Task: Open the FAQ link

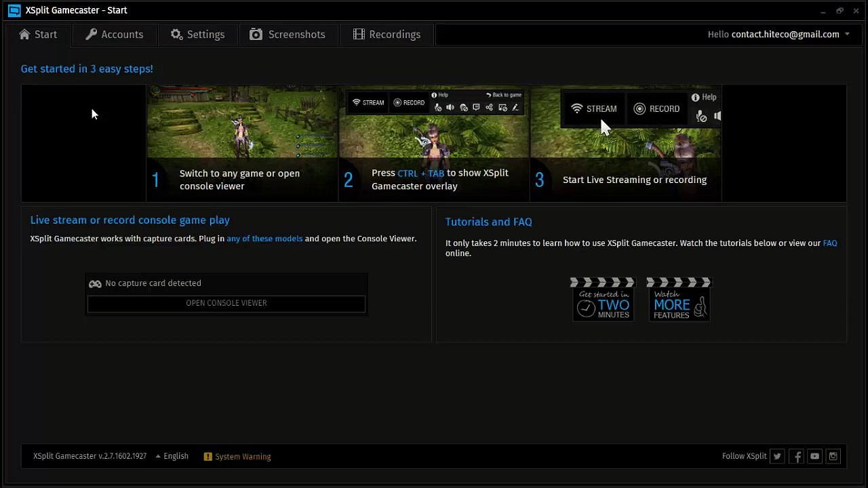Action: pos(830,243)
